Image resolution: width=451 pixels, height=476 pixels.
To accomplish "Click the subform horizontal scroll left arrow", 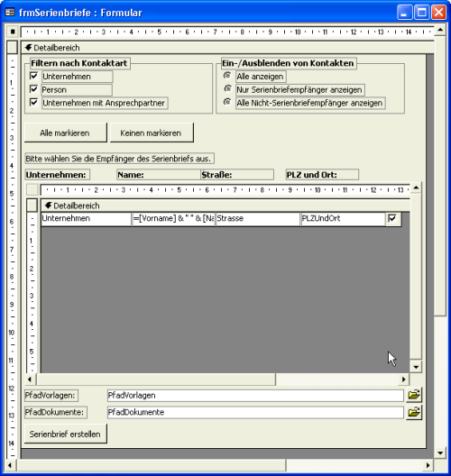I will 30,380.
